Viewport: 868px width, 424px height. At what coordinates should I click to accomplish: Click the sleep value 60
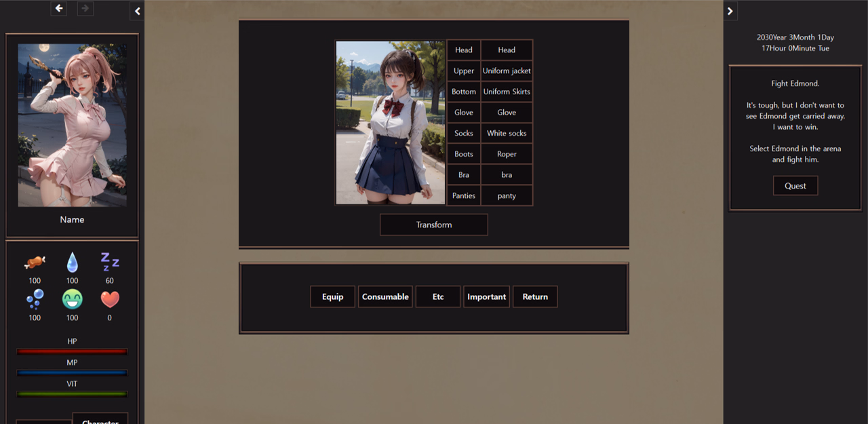click(110, 281)
